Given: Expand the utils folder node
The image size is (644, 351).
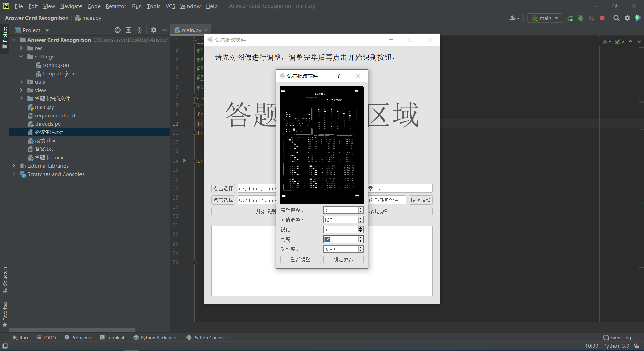Looking at the screenshot, I should (x=21, y=82).
